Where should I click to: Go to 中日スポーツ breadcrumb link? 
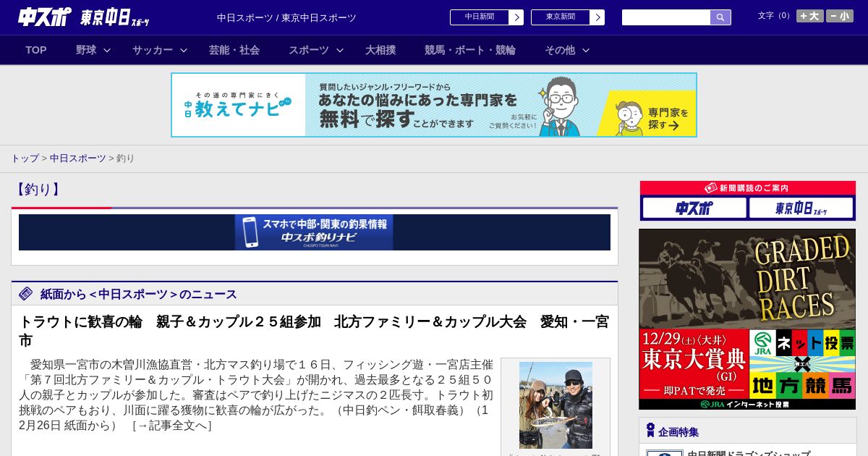coord(78,158)
